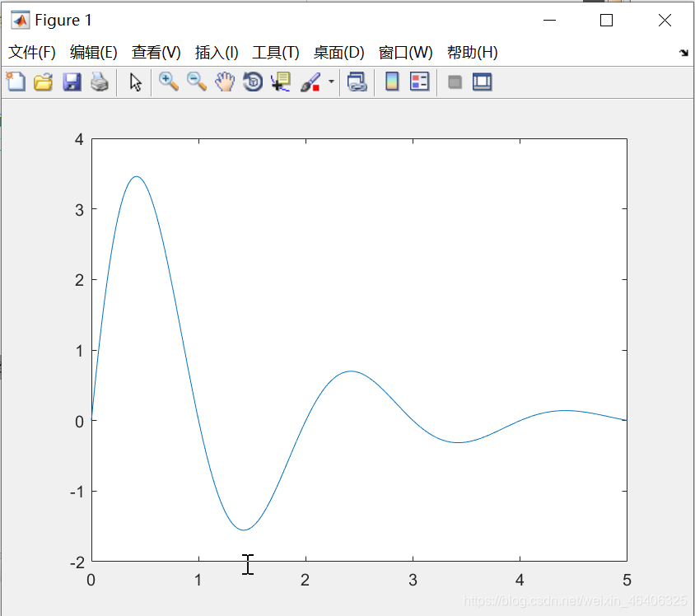Open the 编辑(E) menu
695x616 pixels.
(x=94, y=52)
